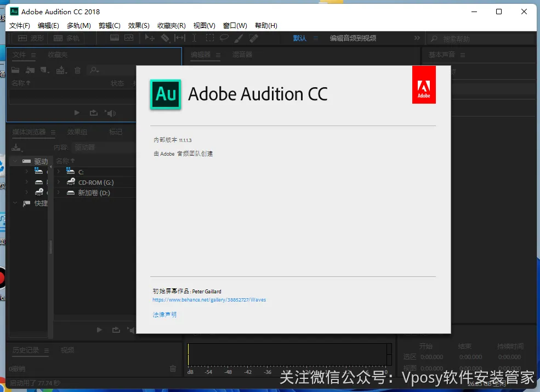540x392 pixels.
Task: Select the Lasso Selection tool
Action: point(224,38)
